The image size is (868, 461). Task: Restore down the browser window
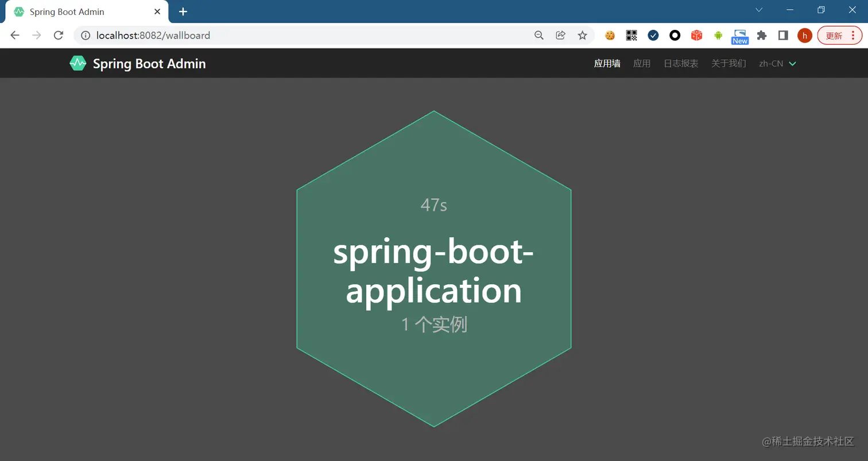click(821, 10)
